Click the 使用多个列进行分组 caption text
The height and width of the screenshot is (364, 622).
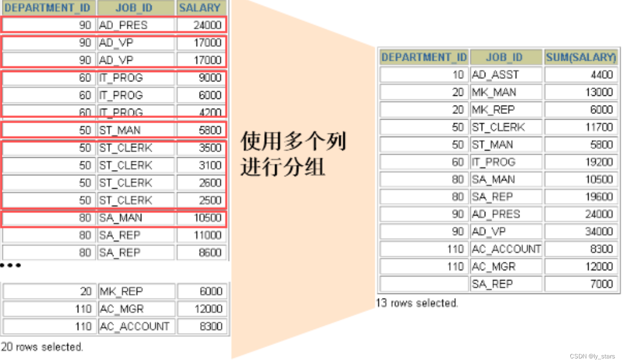point(293,154)
